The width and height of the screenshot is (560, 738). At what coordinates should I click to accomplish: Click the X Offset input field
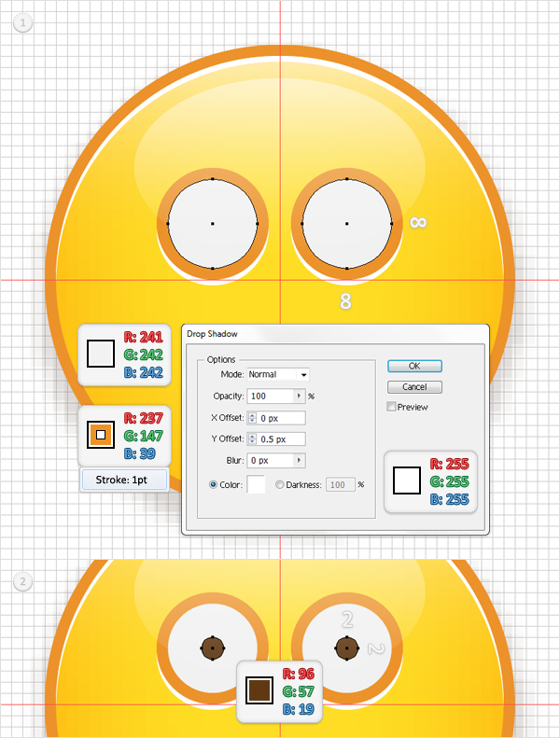(x=281, y=418)
